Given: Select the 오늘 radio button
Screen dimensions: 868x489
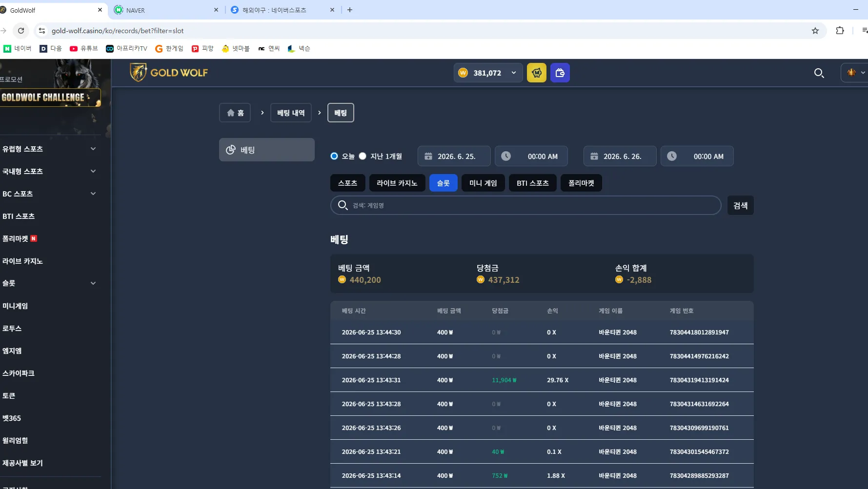Looking at the screenshot, I should pos(334,156).
